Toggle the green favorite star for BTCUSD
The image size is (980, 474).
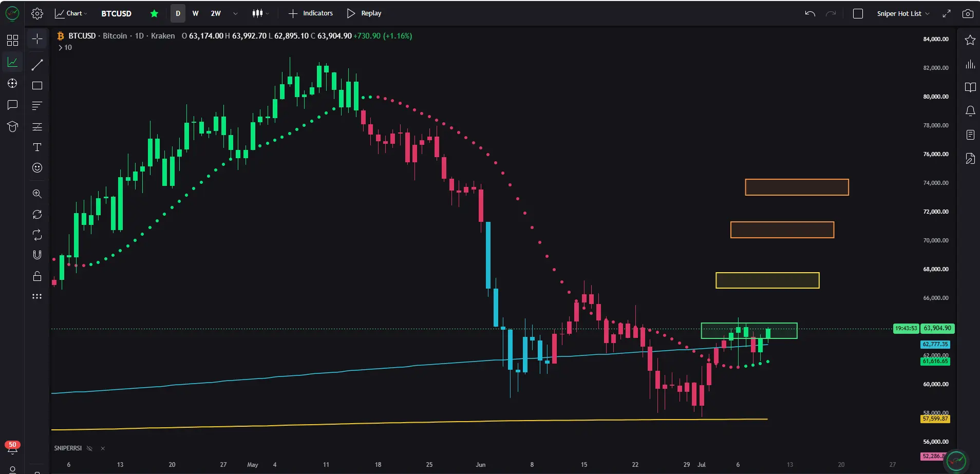click(154, 13)
